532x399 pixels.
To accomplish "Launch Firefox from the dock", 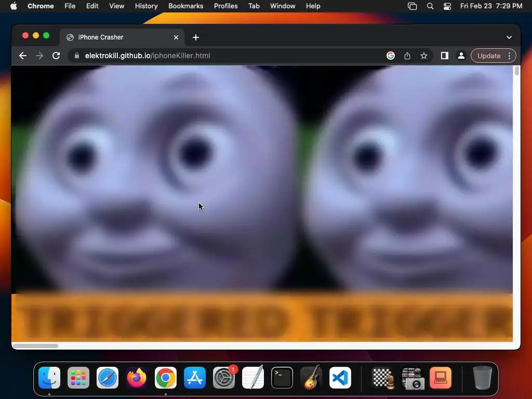I will pos(137,378).
